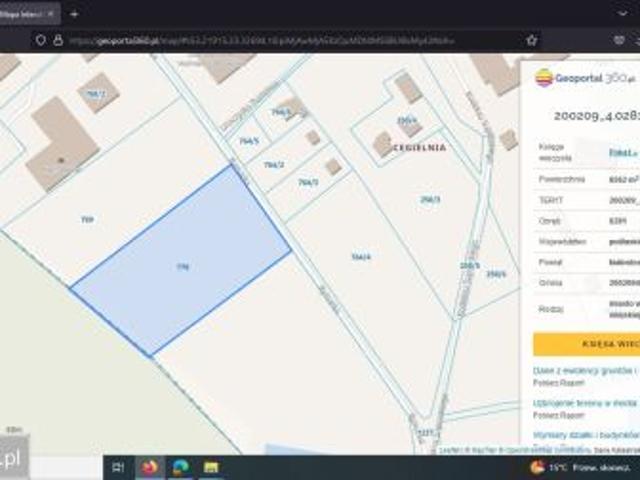The image size is (640, 480).
Task: Open File Explorer from the taskbar
Action: [x=211, y=467]
